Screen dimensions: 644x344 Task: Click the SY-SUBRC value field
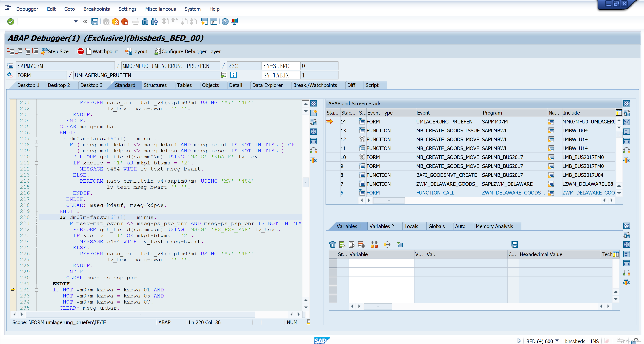(x=319, y=66)
